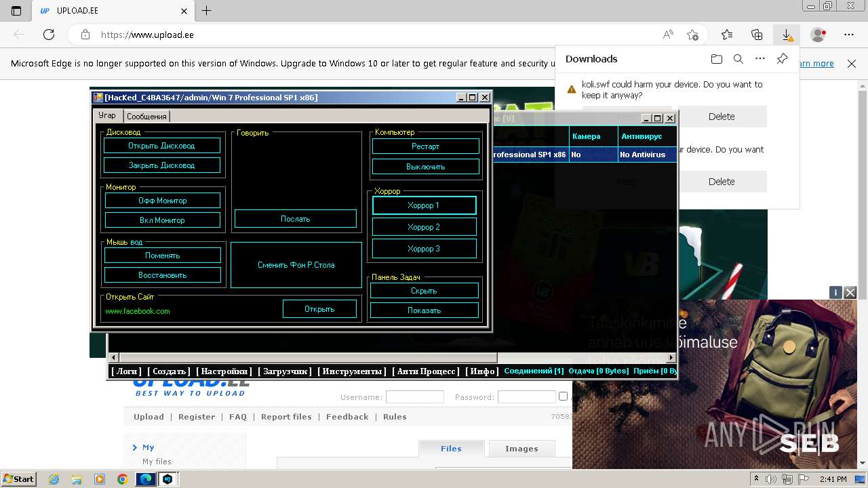Viewport: 868px width, 488px height.
Task: Click Показать under Панель Задач
Action: tap(425, 310)
